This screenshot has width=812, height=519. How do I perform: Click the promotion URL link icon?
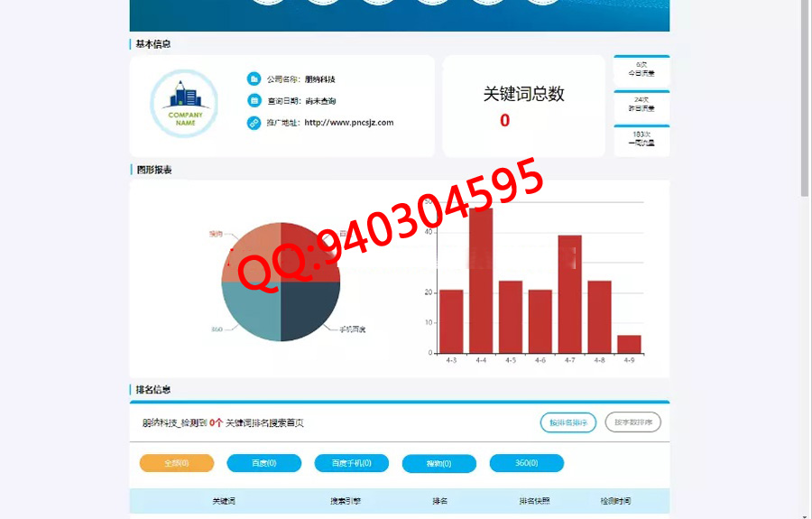pos(254,123)
